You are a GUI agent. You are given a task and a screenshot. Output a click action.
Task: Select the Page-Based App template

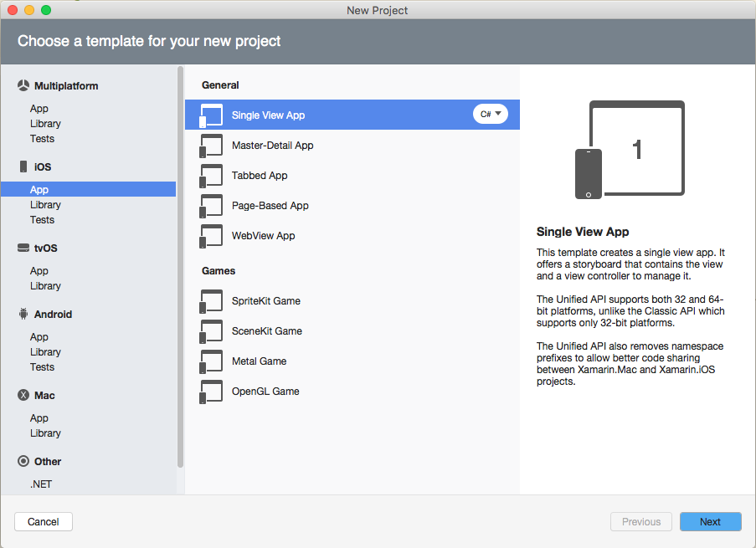(x=271, y=205)
